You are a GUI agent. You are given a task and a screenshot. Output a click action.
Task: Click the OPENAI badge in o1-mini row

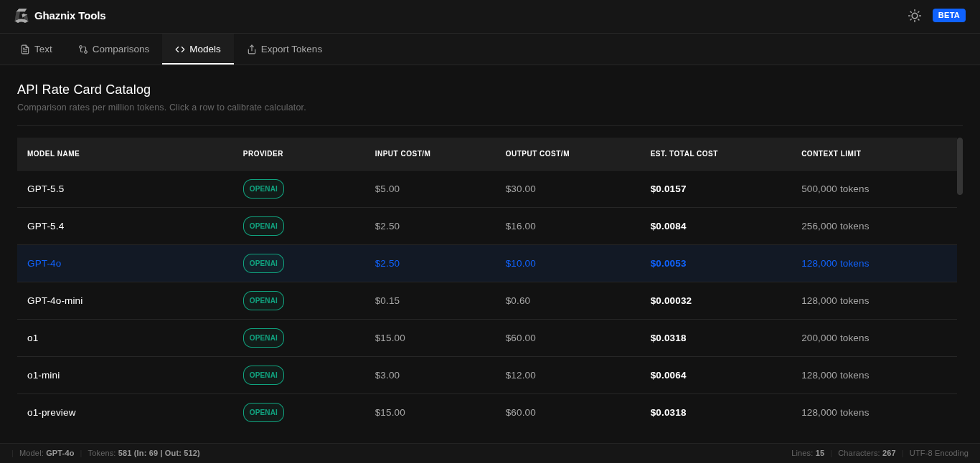[x=263, y=376]
